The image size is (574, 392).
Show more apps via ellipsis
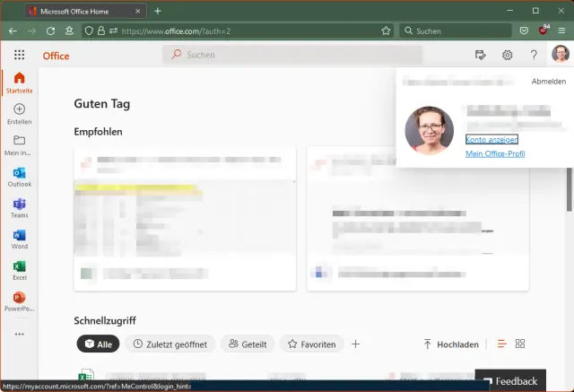20,335
